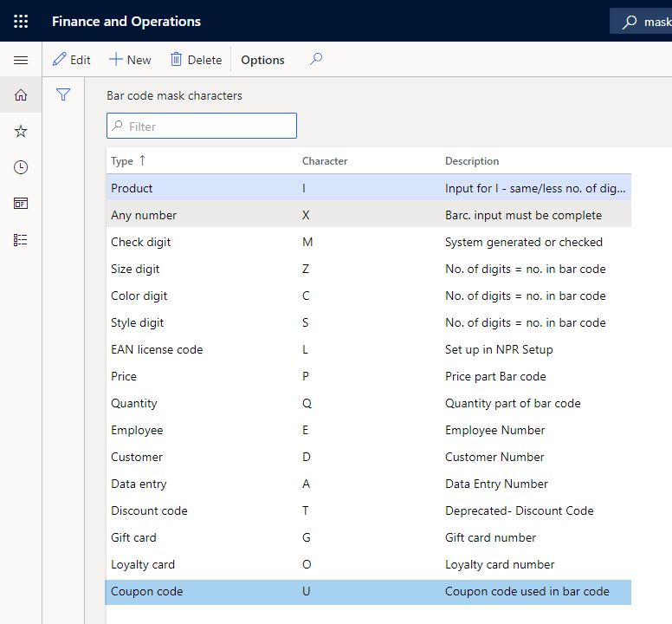Viewport: 672px width, 624px height.
Task: Click the Character column header
Action: pos(325,161)
